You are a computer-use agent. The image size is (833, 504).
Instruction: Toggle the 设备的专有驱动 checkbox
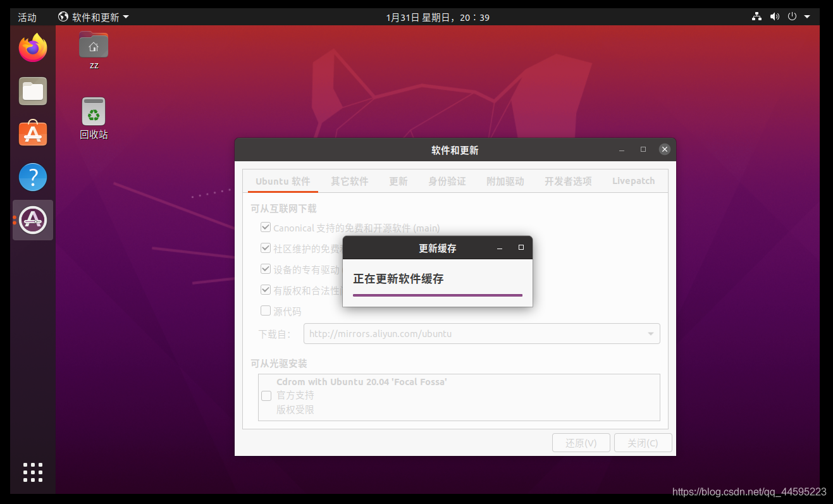[x=266, y=269]
